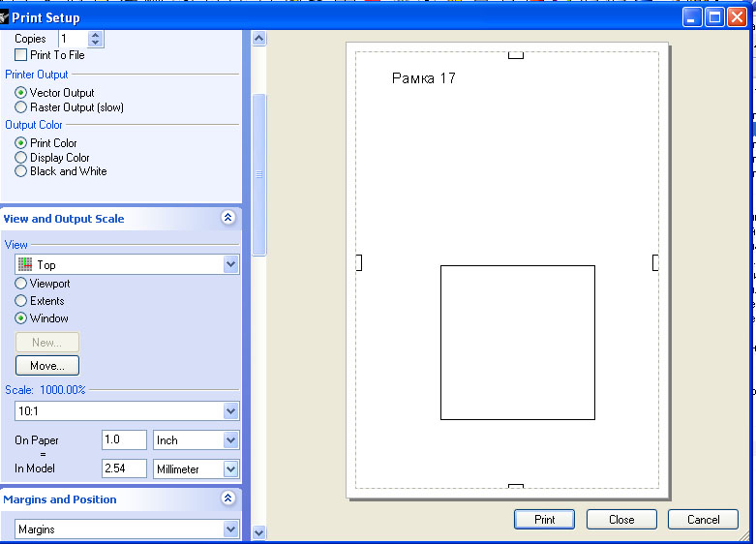
Task: Select Vector Output radio button
Action: [20, 92]
